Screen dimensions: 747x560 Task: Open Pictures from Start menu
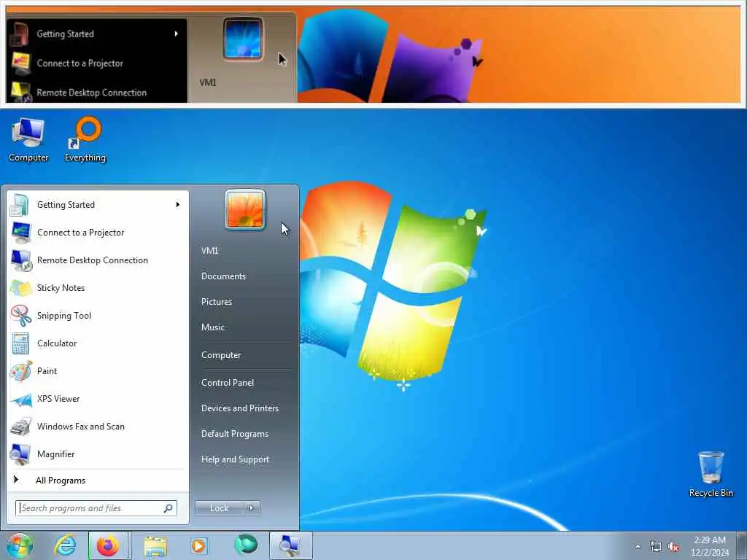[217, 302]
